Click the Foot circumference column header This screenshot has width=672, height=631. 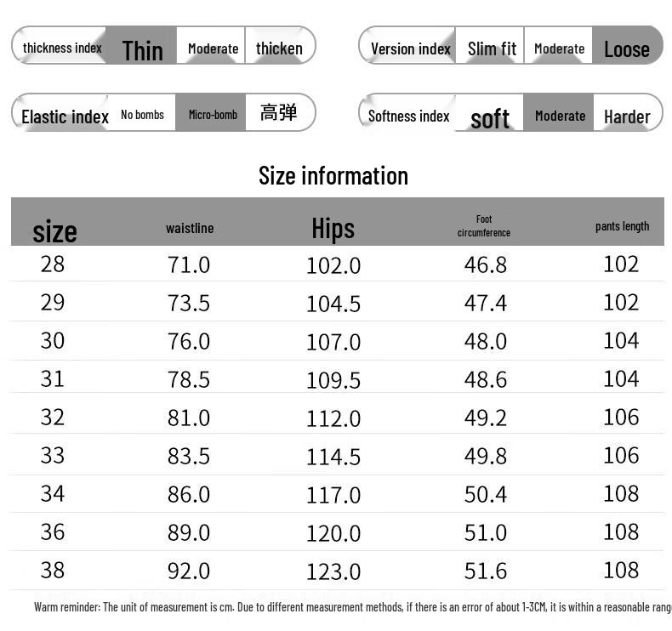[484, 226]
